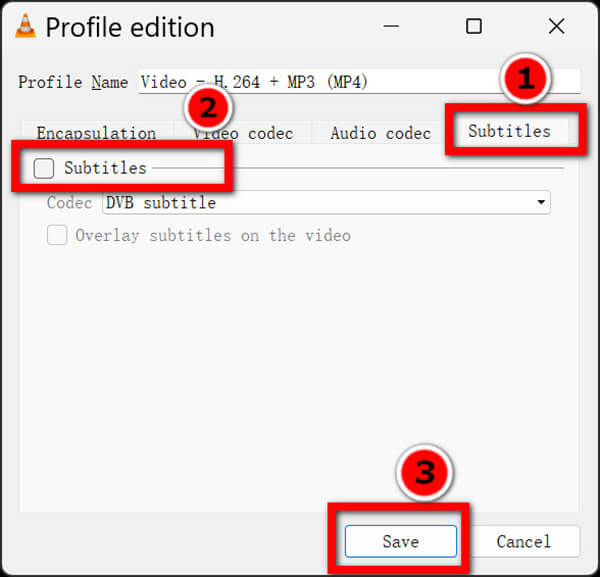Image resolution: width=600 pixels, height=577 pixels.
Task: Save the profile with Save button
Action: tap(401, 541)
